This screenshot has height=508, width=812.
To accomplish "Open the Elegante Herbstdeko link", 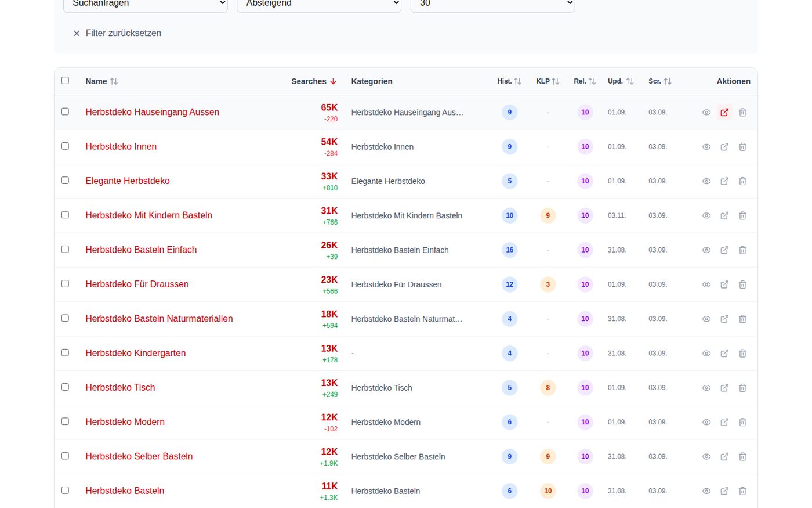I will click(x=128, y=181).
